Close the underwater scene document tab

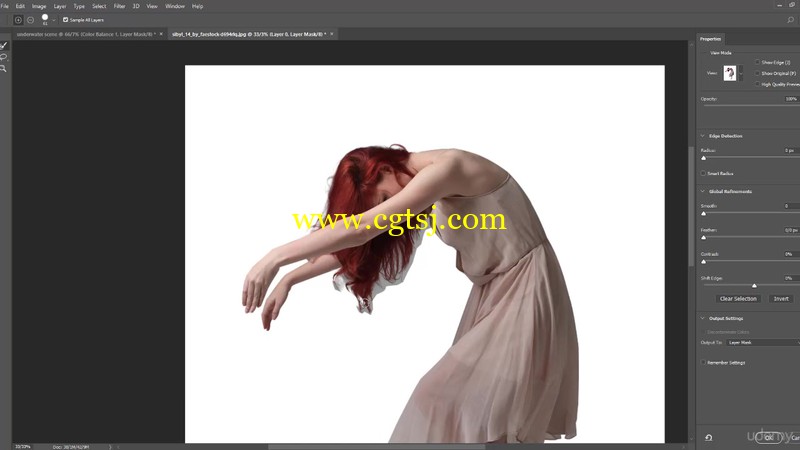[161, 34]
